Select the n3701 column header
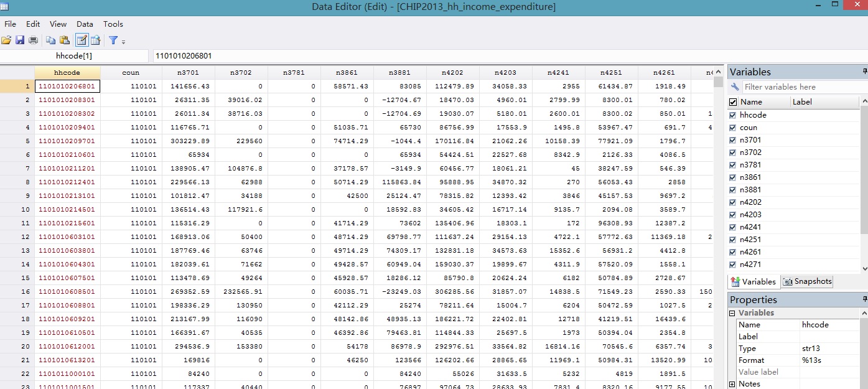 (x=188, y=72)
